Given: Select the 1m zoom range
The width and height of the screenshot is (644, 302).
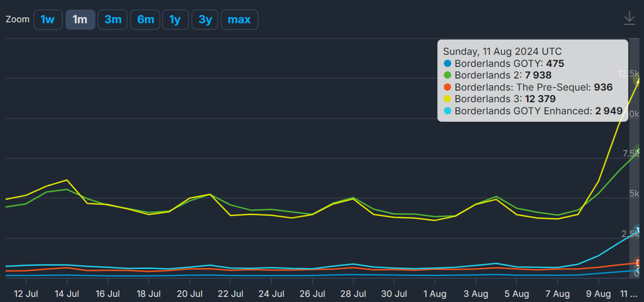Looking at the screenshot, I should 80,20.
